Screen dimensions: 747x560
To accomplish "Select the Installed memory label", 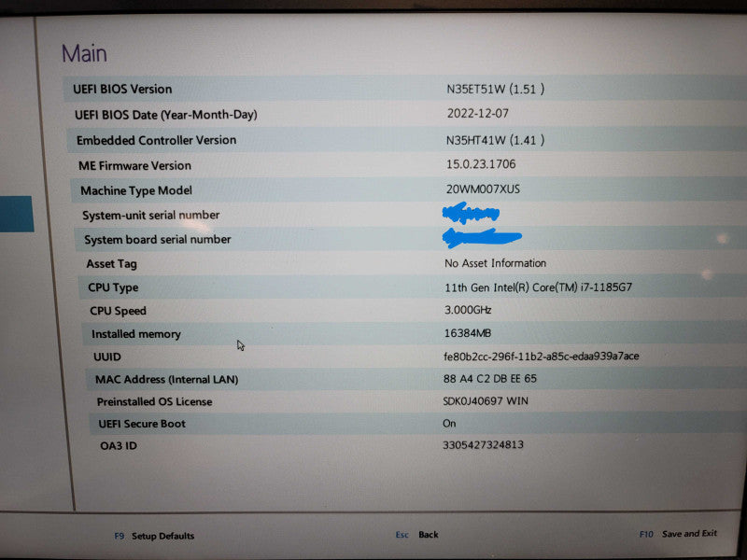I will (135, 334).
